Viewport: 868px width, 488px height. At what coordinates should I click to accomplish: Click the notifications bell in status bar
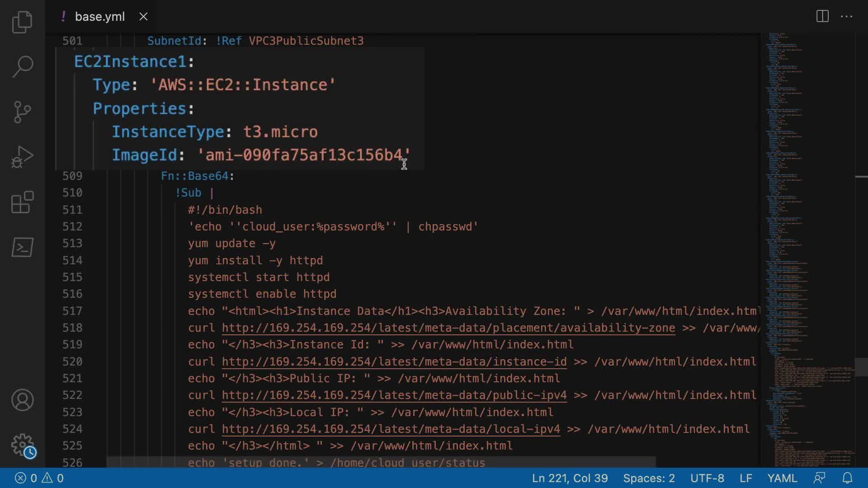click(x=847, y=478)
